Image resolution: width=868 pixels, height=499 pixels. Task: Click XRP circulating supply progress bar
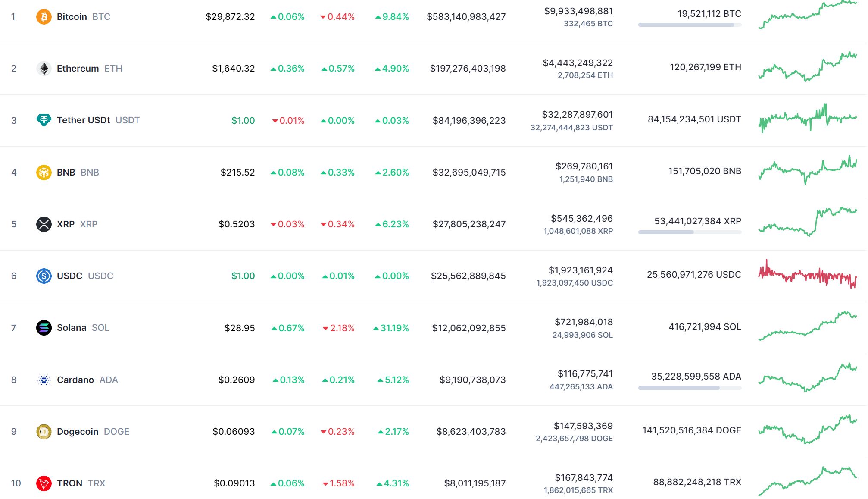[690, 232]
